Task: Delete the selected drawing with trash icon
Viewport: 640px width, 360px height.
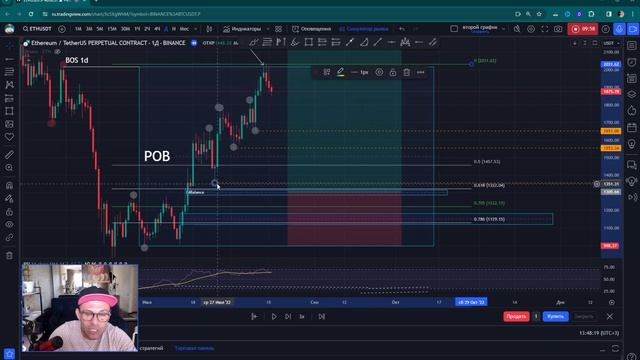Action: click(407, 72)
